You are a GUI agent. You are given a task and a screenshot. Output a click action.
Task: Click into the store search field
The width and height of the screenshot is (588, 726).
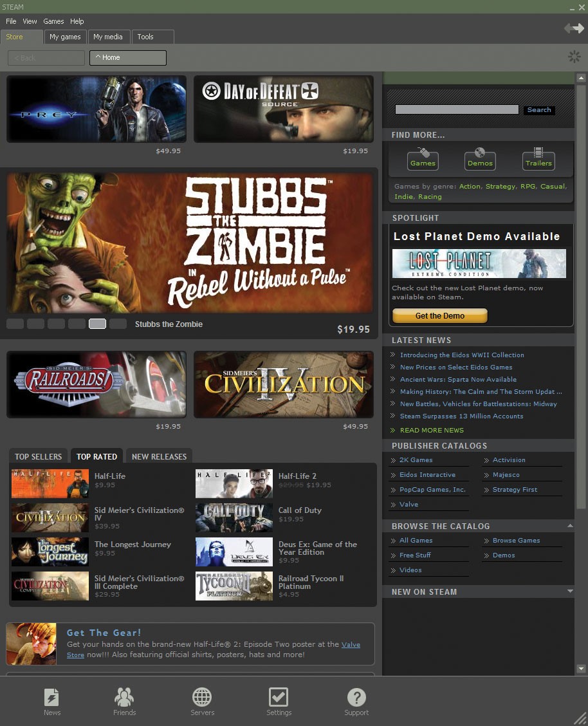click(x=457, y=109)
